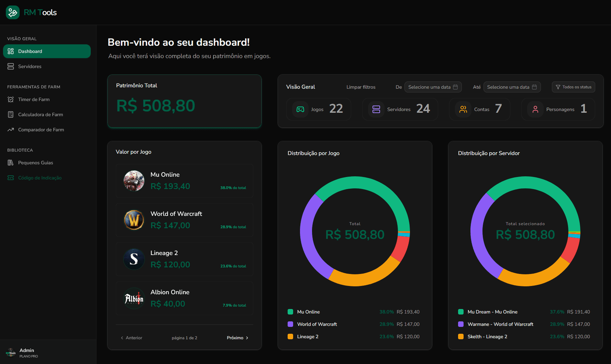The image size is (611, 364).
Task: Click the Código de Indicação icon
Action: (11, 178)
